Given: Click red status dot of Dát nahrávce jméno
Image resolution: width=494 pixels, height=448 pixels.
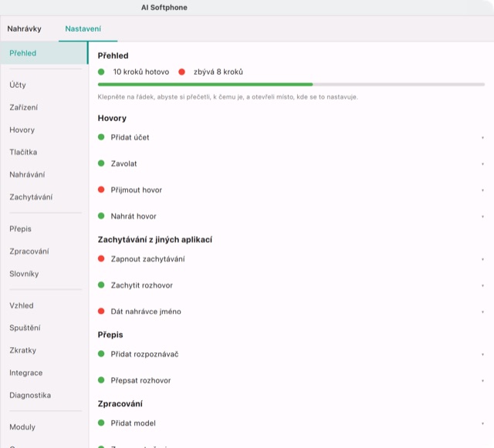Looking at the screenshot, I should tap(101, 311).
